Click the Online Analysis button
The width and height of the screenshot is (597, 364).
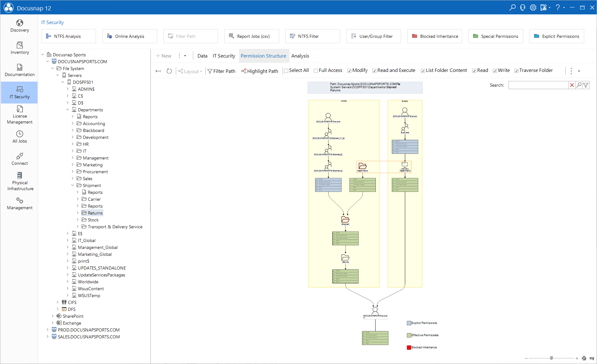point(130,36)
